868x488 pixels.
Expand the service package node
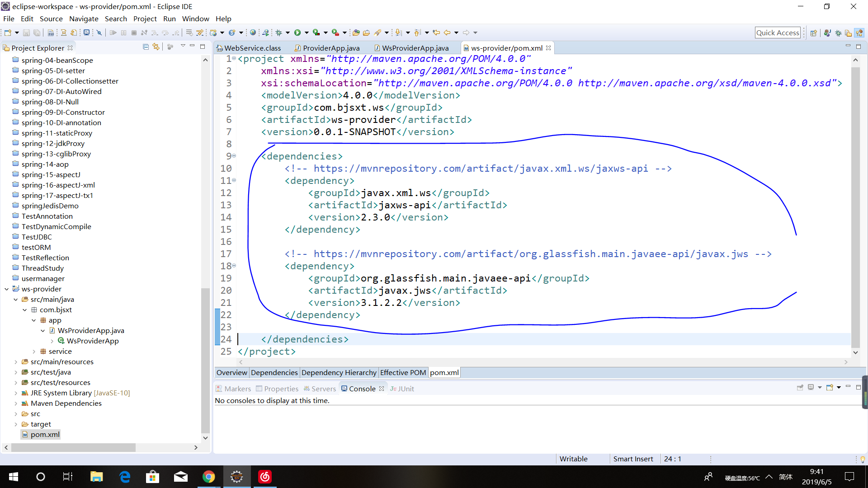34,352
